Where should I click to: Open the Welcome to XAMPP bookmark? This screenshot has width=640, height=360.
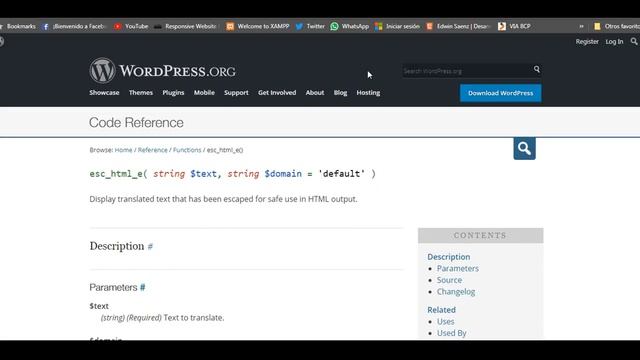tap(258, 27)
